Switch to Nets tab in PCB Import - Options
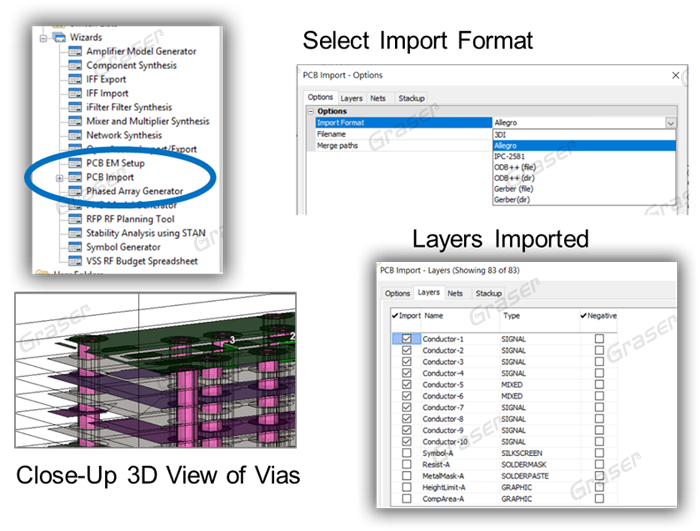This screenshot has height=531, width=700. click(x=378, y=98)
